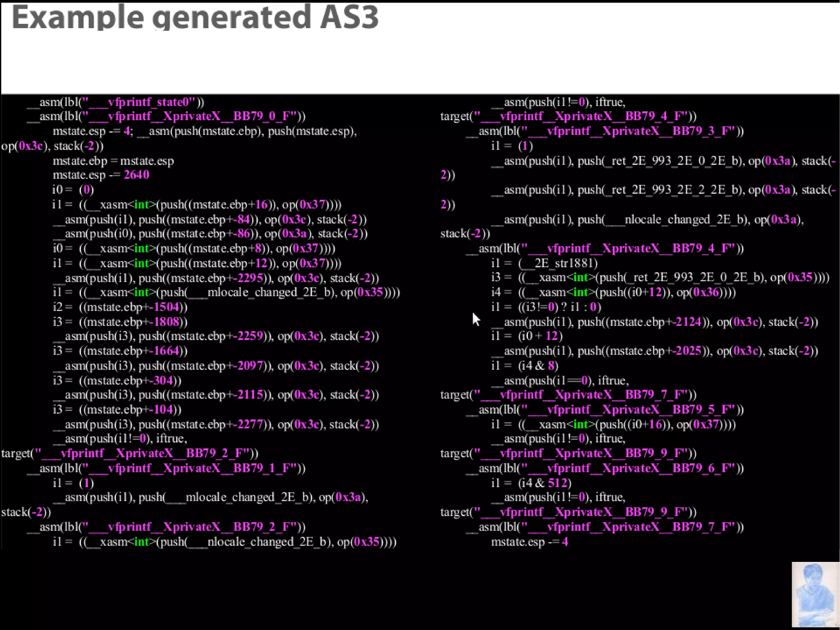Click the 'i3 = ((mstate.ebp+-1808))' line
Viewport: 840px width, 630px height.
120,322
